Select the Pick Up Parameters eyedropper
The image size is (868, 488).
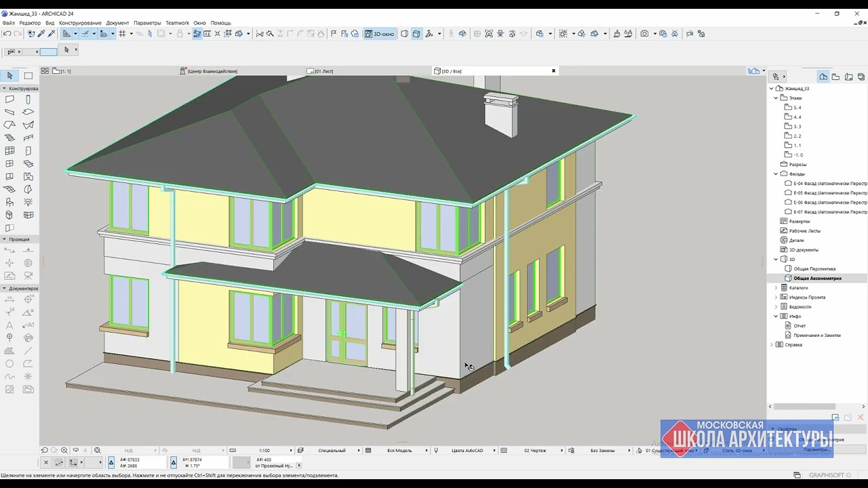(41, 34)
